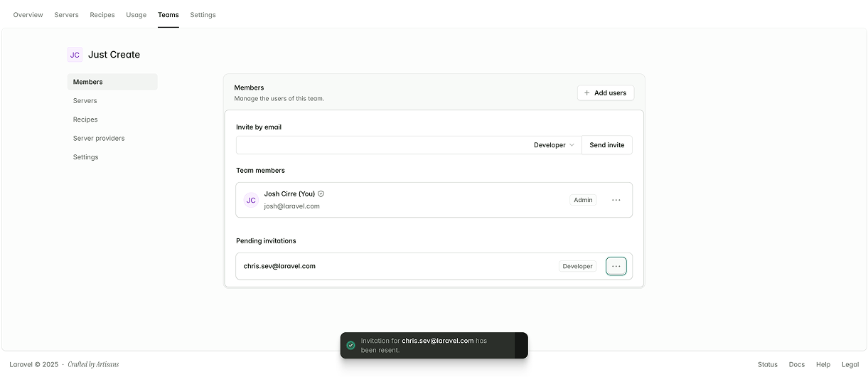Image resolution: width=868 pixels, height=377 pixels.
Task: Click green checkmark icon in the toast notification
Action: 350,345
